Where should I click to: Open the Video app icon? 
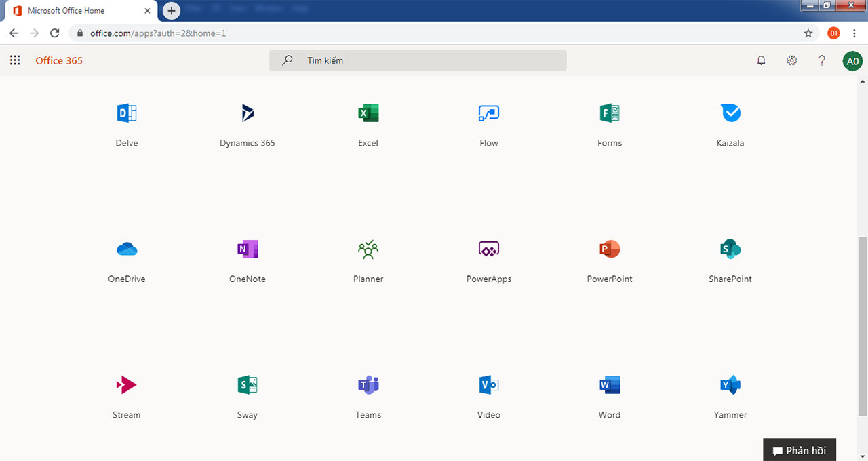489,385
